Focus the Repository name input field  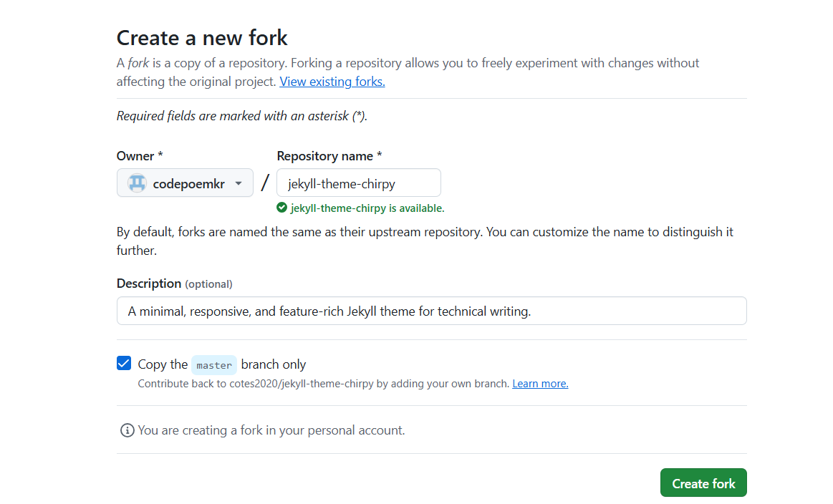click(x=359, y=183)
